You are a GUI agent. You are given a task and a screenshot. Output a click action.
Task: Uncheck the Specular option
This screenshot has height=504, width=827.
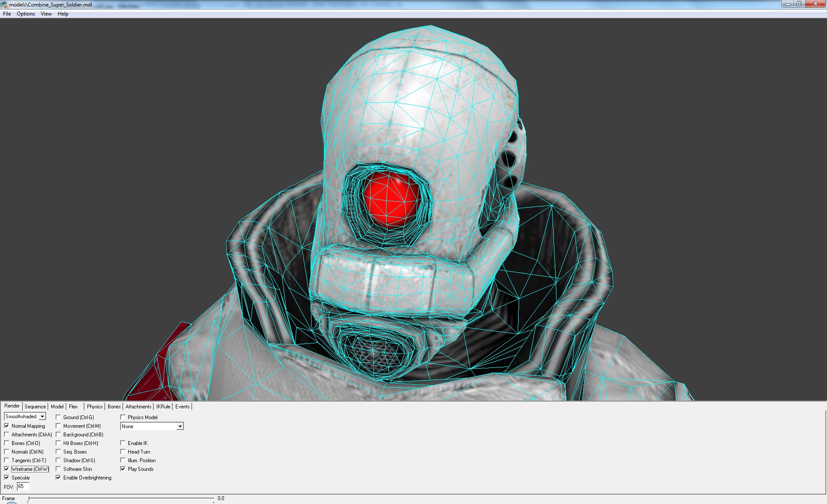7,478
